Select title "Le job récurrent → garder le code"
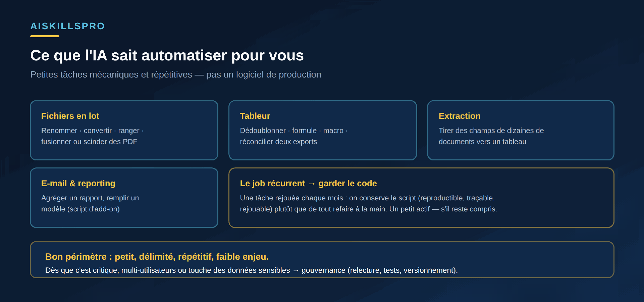The height and width of the screenshot is (302, 644). (x=308, y=183)
